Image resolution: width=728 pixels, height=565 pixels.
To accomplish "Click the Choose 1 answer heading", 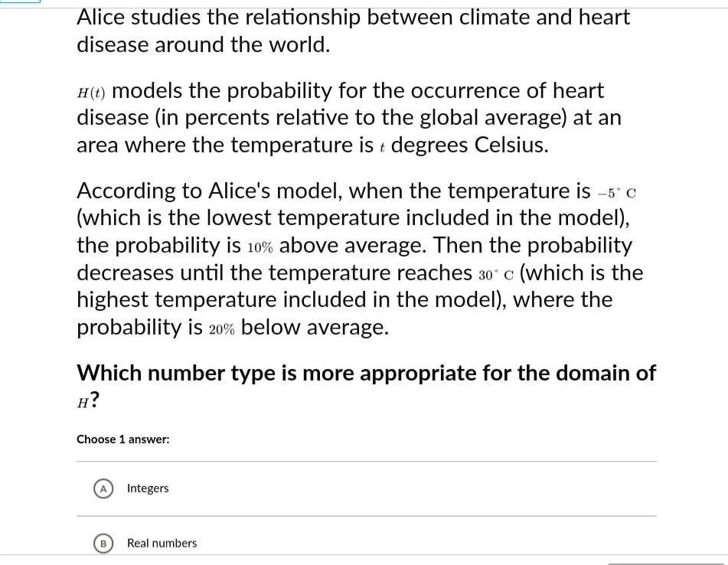I will coord(122,439).
